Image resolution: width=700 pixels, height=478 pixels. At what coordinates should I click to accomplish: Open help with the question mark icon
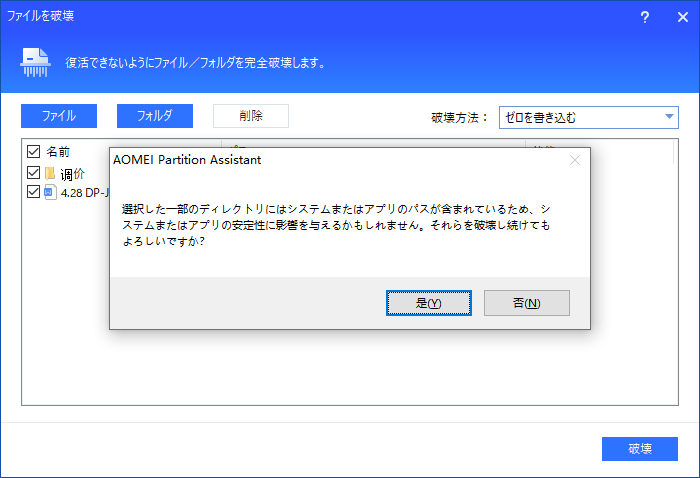[645, 17]
